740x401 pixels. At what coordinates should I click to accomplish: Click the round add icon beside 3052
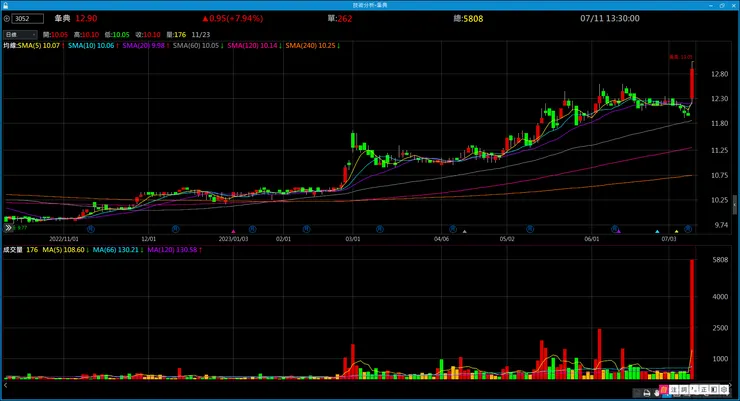pos(7,18)
